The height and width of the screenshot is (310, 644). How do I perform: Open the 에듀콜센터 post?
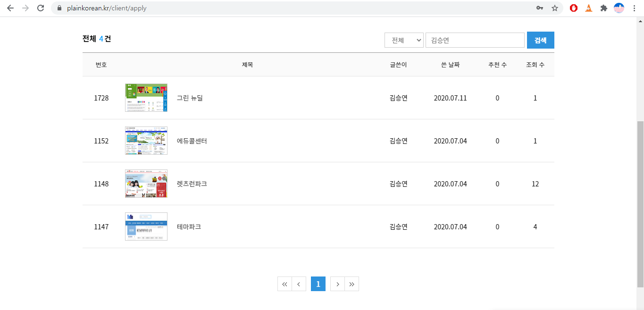(x=192, y=141)
